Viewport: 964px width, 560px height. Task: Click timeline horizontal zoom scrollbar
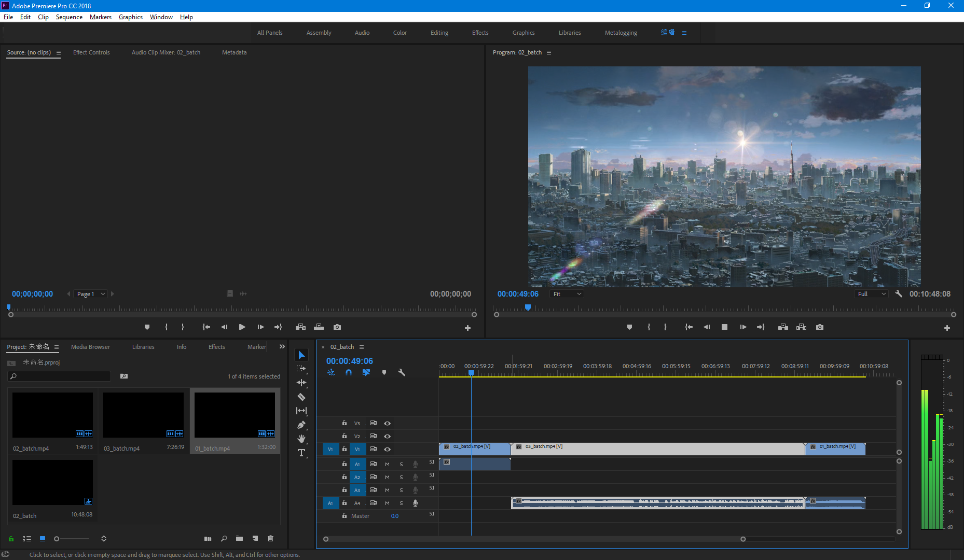click(x=534, y=539)
